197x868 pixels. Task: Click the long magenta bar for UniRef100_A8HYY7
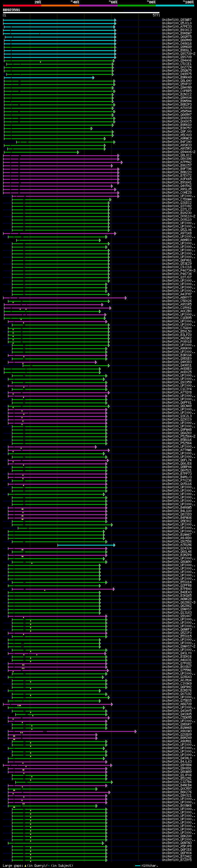pyautogui.click(x=65, y=297)
